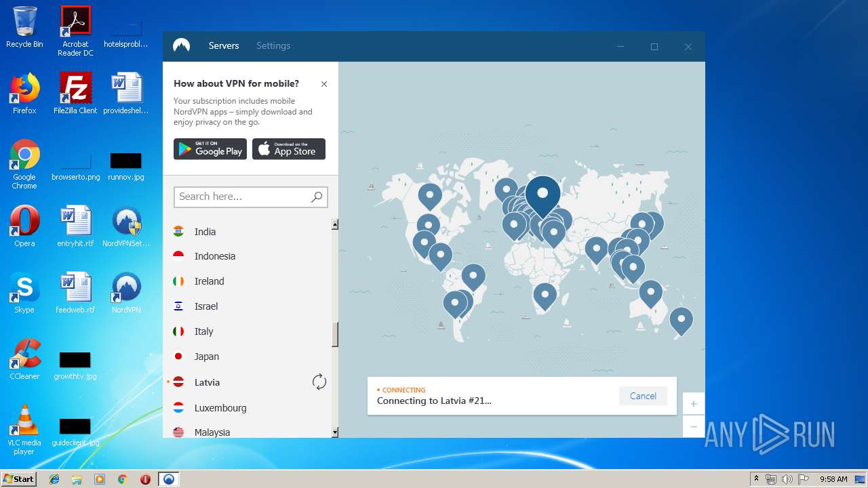
Task: Zoom out on the map
Action: click(694, 426)
